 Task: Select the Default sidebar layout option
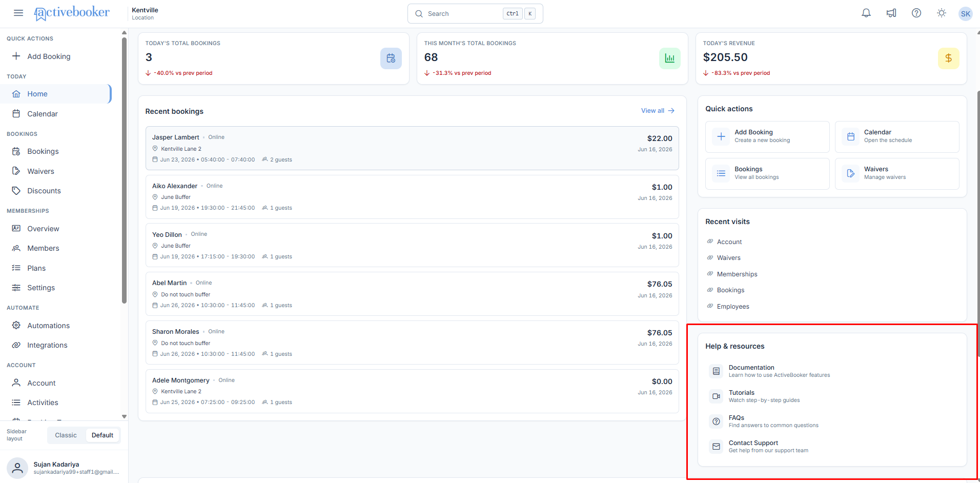pyautogui.click(x=103, y=435)
